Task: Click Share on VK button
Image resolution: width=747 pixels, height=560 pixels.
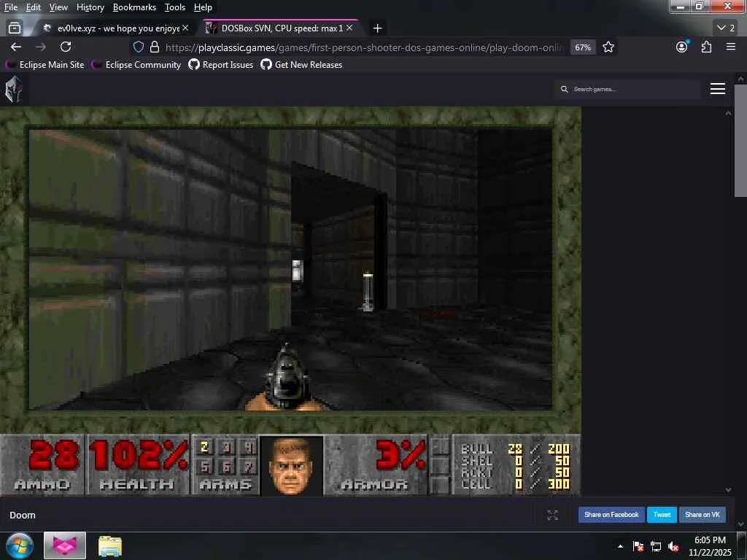Action: (703, 515)
